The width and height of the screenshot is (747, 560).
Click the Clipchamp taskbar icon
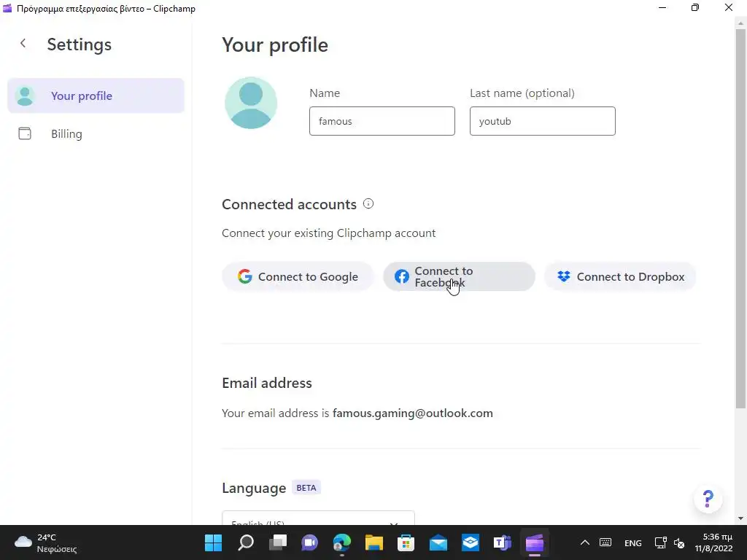coord(535,542)
